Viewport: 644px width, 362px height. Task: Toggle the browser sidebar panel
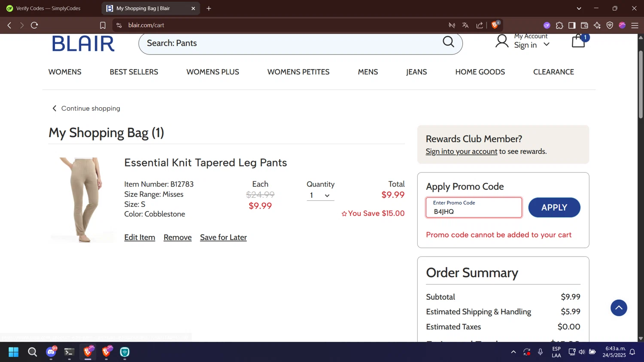point(572,25)
